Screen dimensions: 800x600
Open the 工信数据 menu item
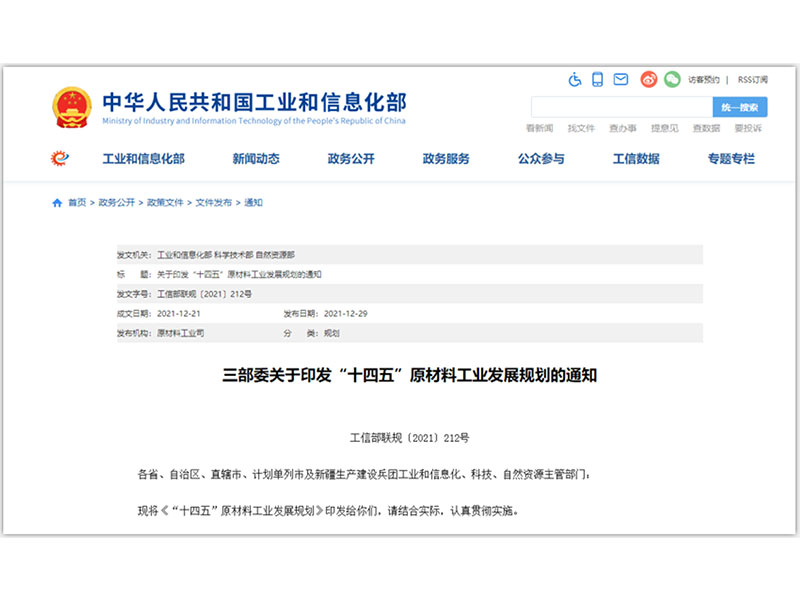(x=636, y=159)
